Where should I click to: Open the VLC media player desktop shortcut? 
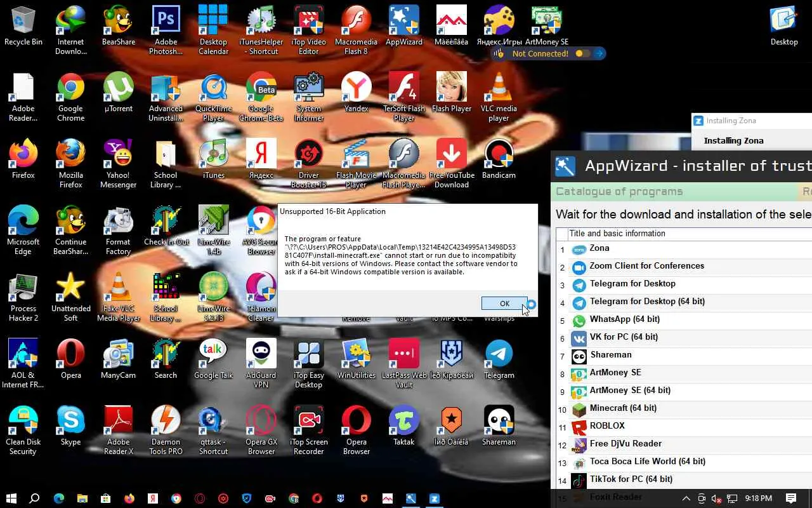coord(499,97)
